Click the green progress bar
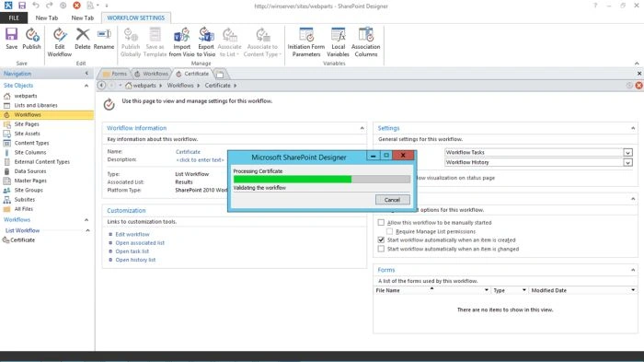This screenshot has width=644, height=362. click(293, 179)
